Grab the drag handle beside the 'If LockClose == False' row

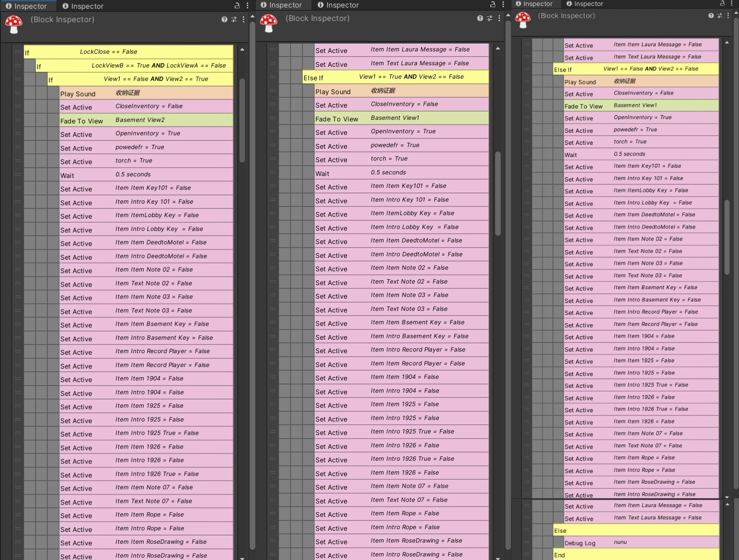pos(18,52)
